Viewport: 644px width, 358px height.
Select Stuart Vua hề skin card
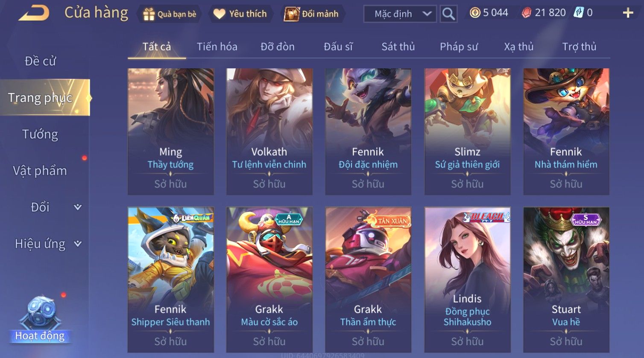pos(566,279)
